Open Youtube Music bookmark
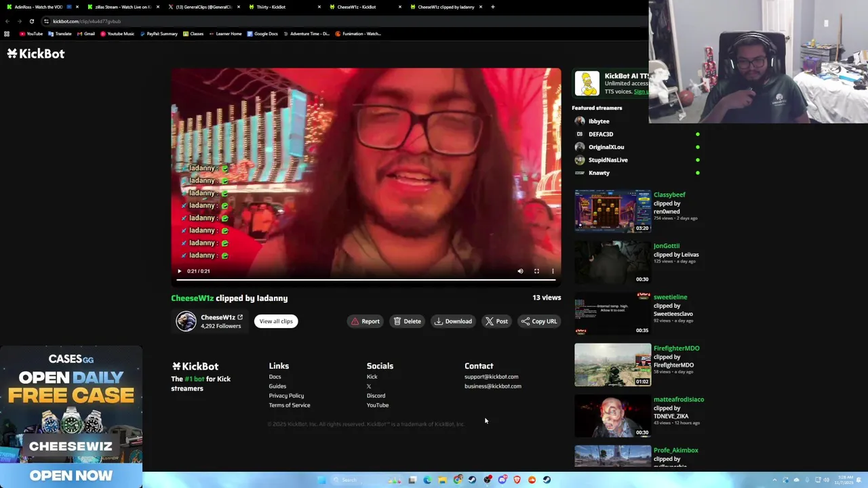This screenshot has height=488, width=868. click(x=117, y=34)
